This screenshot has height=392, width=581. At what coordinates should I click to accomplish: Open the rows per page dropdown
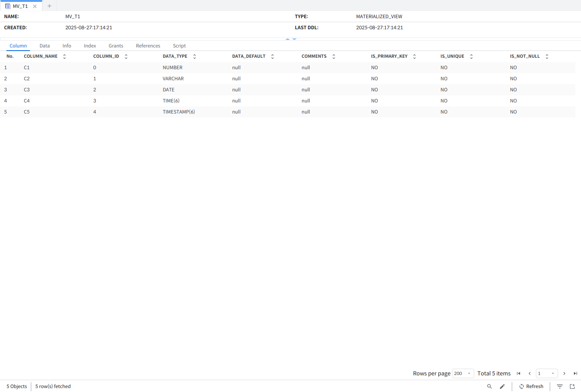(x=463, y=373)
